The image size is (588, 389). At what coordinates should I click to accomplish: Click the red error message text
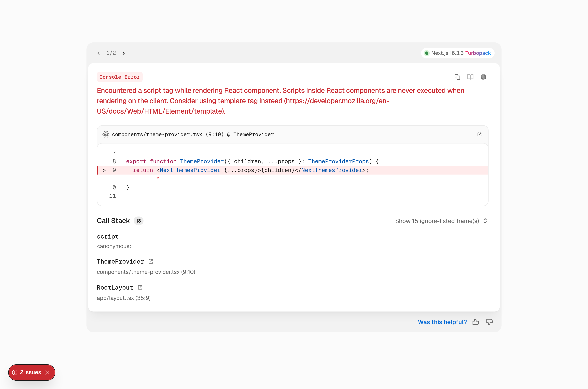click(x=280, y=101)
